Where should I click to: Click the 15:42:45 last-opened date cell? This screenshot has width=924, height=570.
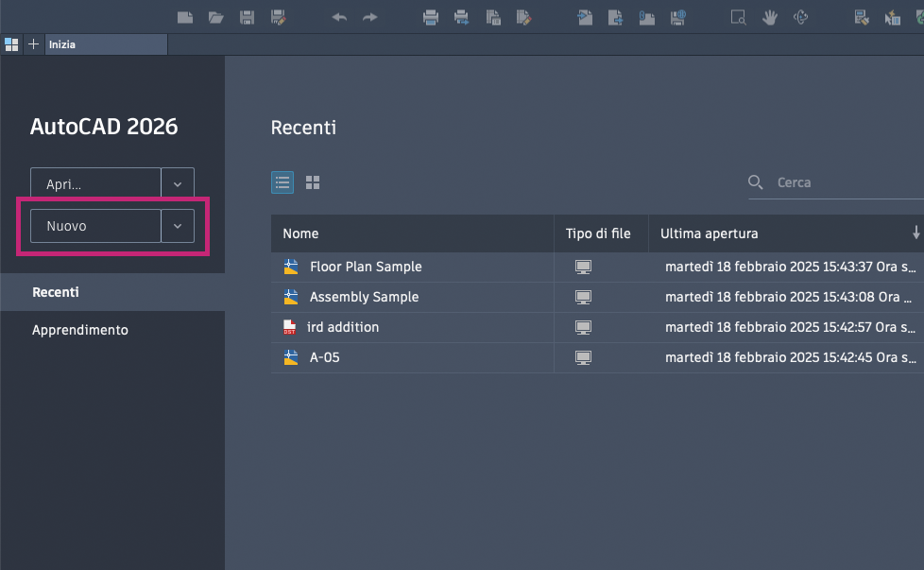790,357
